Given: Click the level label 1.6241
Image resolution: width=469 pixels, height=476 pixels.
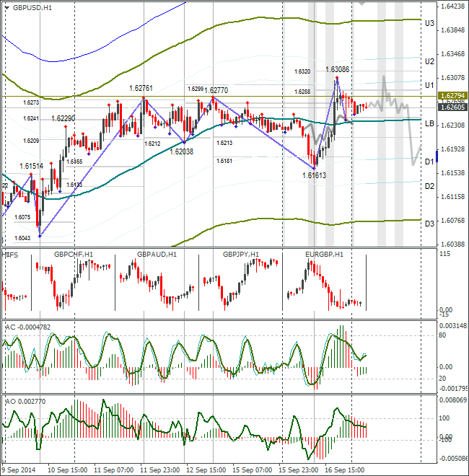Looking at the screenshot, I should coord(31,118).
